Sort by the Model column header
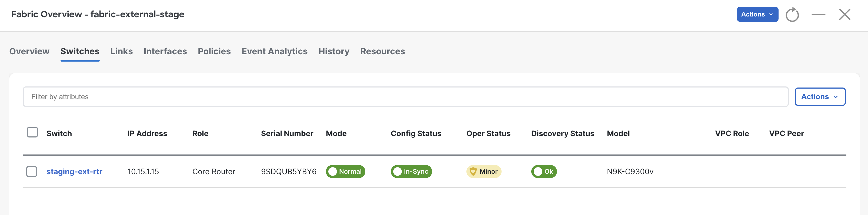The image size is (868, 215). [618, 133]
